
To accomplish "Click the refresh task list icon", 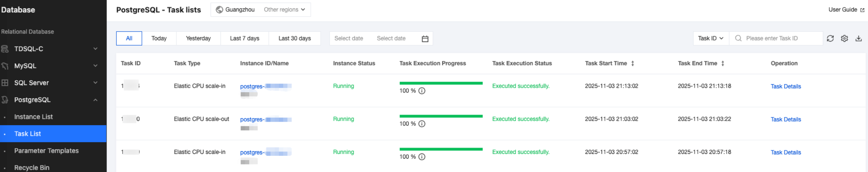I will (x=830, y=39).
